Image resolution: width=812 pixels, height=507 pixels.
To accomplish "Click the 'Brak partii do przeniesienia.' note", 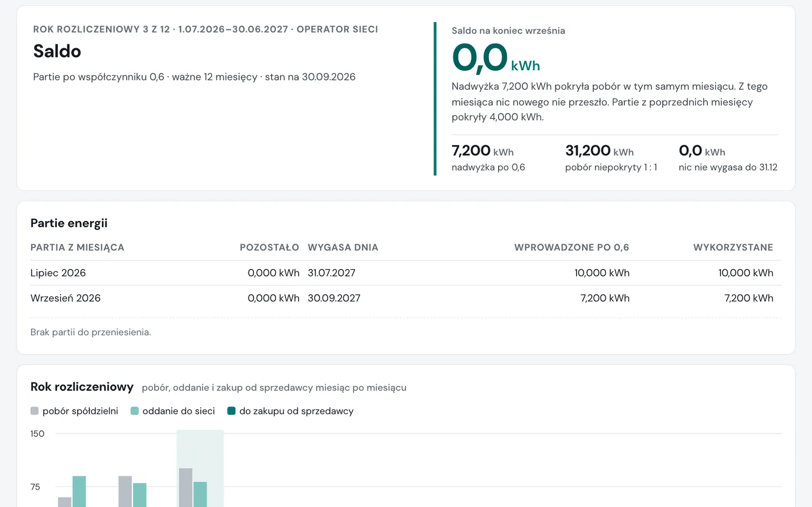I will click(90, 332).
